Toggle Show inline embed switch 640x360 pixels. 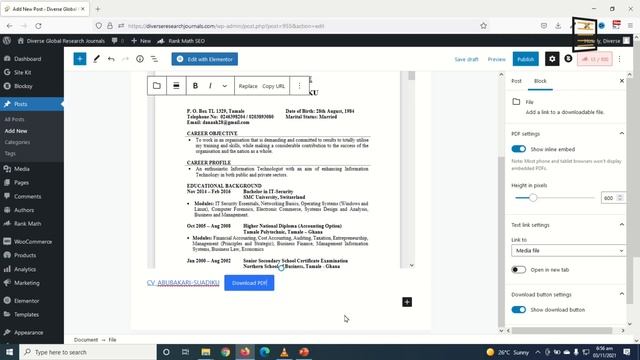coord(519,149)
